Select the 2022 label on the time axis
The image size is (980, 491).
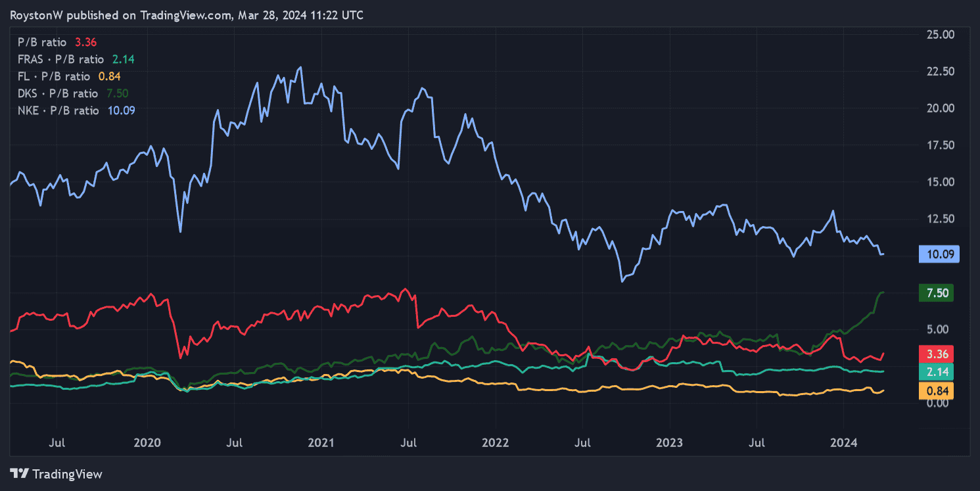point(496,443)
